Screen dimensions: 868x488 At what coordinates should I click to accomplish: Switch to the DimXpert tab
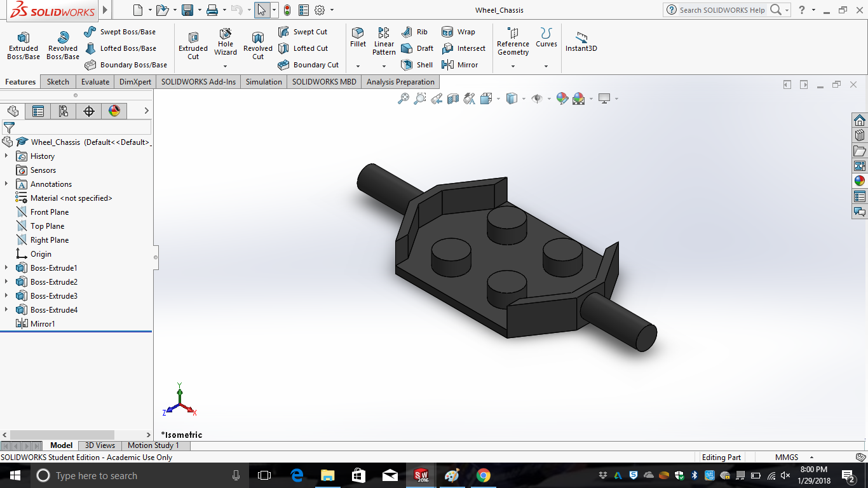point(135,82)
